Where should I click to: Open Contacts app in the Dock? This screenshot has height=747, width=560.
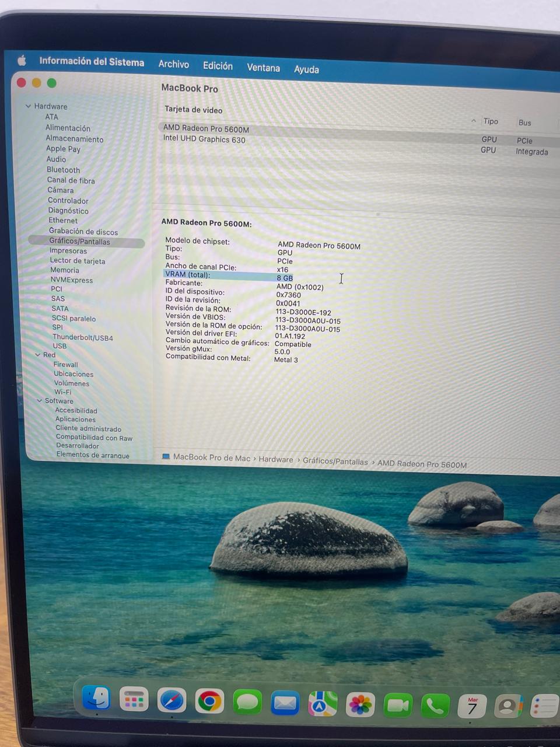[509, 707]
